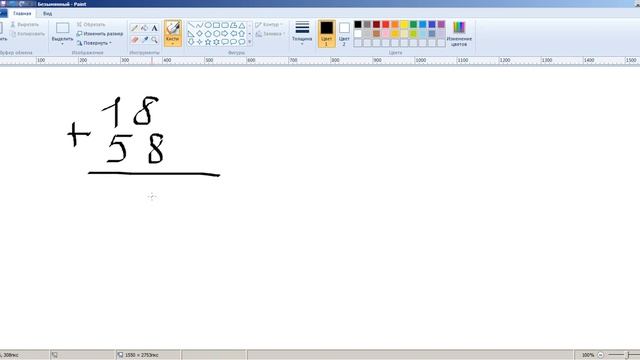Click the rectangular selection tool button
The image size is (640, 360).
pyautogui.click(x=62, y=28)
